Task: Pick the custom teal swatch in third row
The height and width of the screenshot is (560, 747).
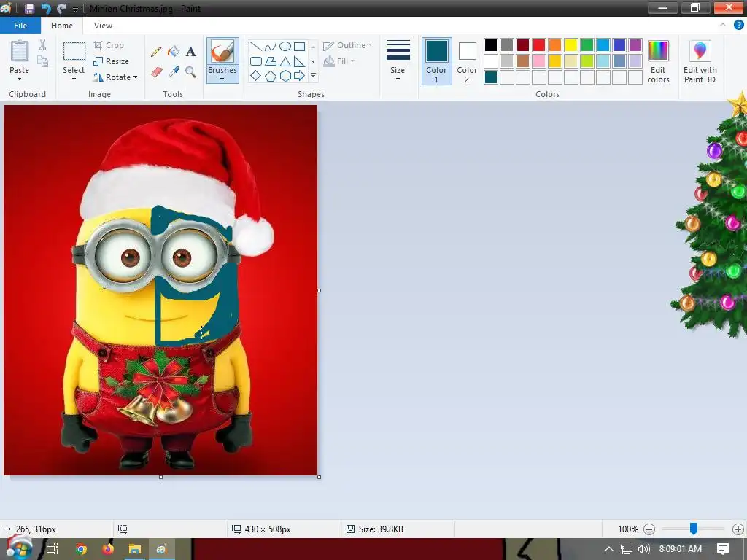Action: pos(491,77)
